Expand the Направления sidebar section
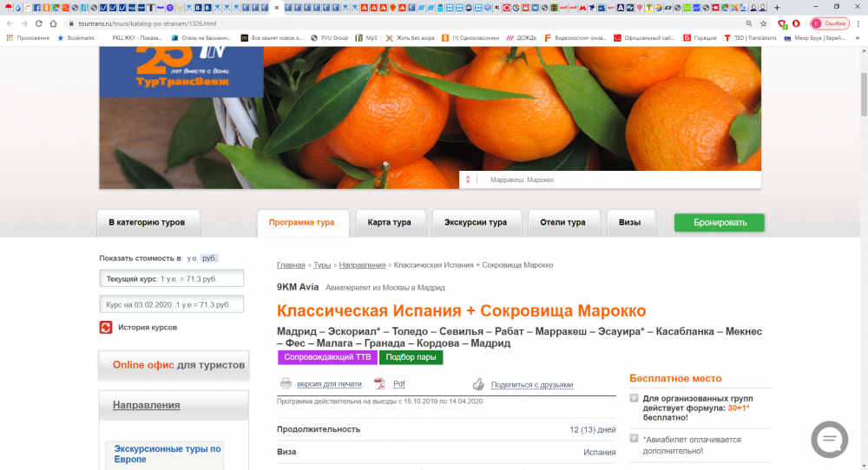 click(x=146, y=405)
